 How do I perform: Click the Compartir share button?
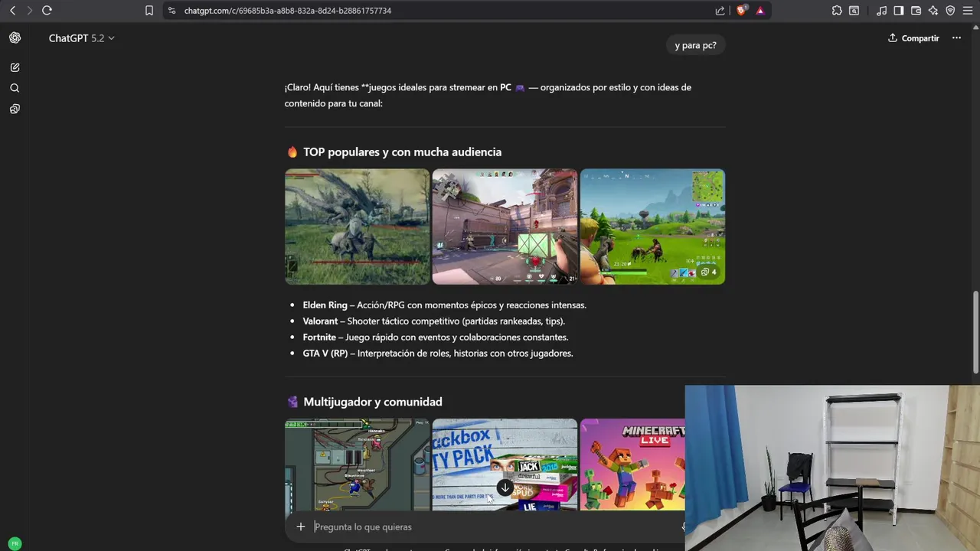pos(913,38)
